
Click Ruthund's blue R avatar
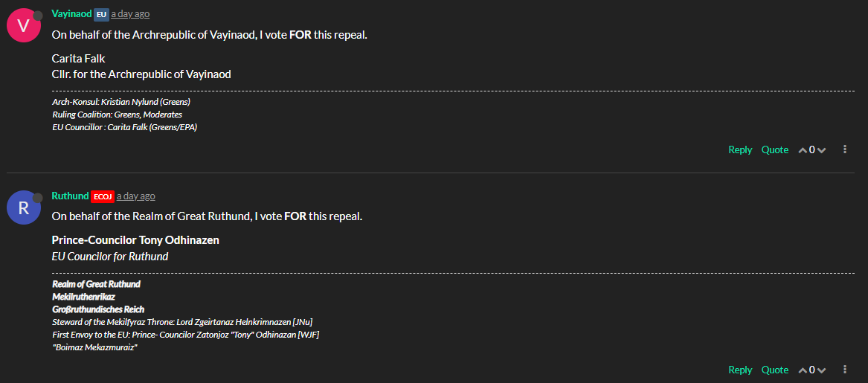24,207
